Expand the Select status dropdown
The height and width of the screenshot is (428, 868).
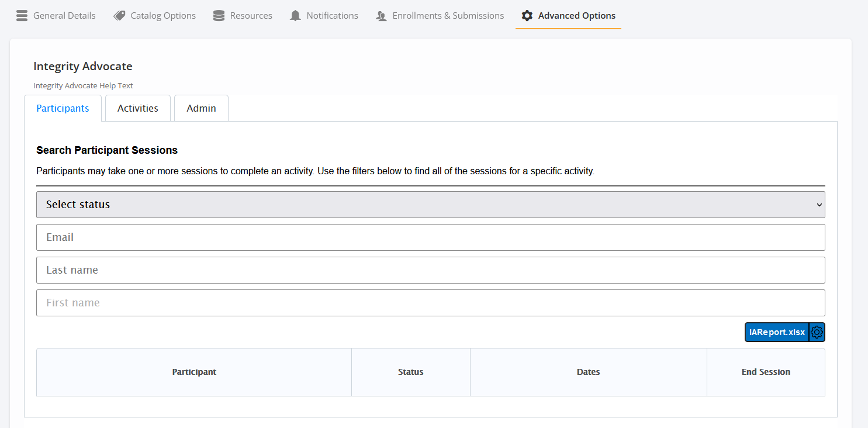431,205
